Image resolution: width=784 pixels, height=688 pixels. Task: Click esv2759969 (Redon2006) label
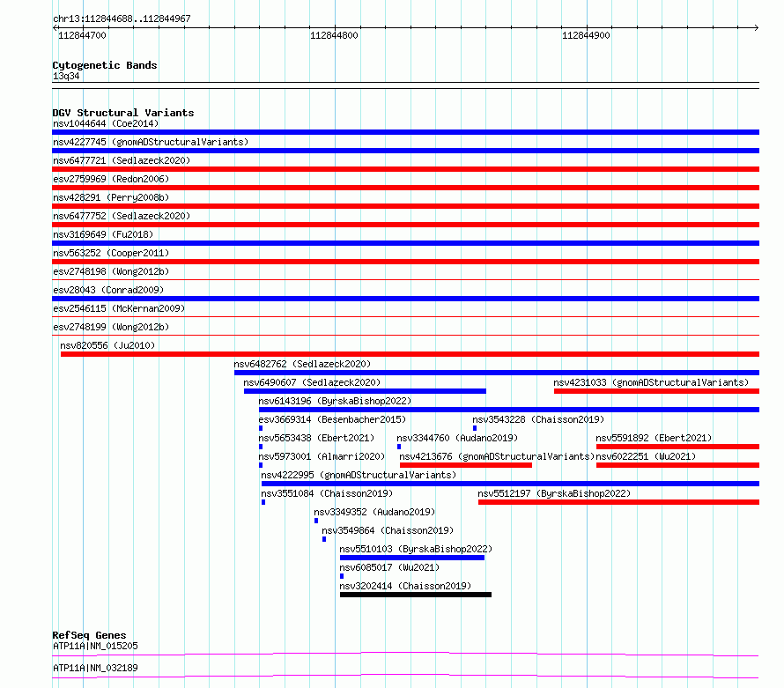click(111, 179)
